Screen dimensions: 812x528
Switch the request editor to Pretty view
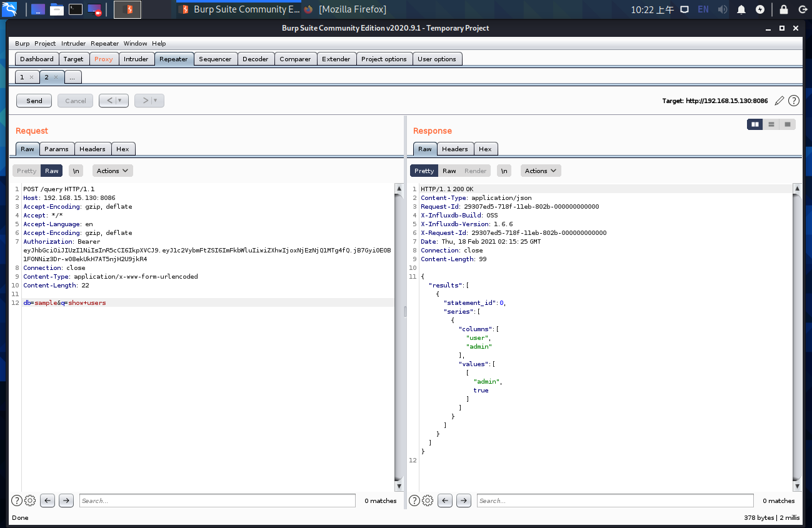pyautogui.click(x=26, y=170)
